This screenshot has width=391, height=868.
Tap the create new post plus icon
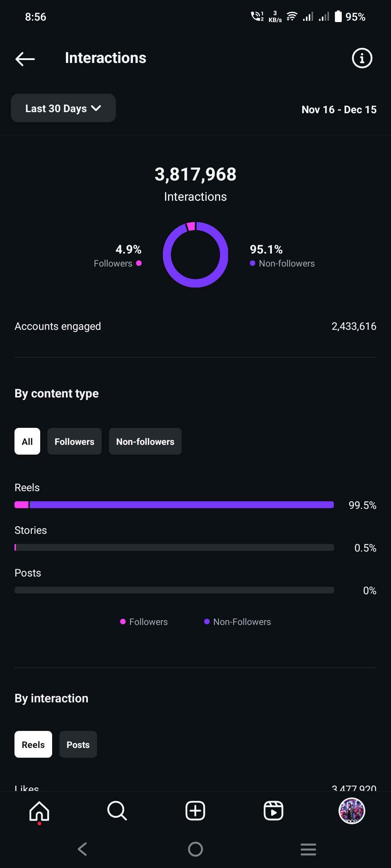tap(195, 811)
